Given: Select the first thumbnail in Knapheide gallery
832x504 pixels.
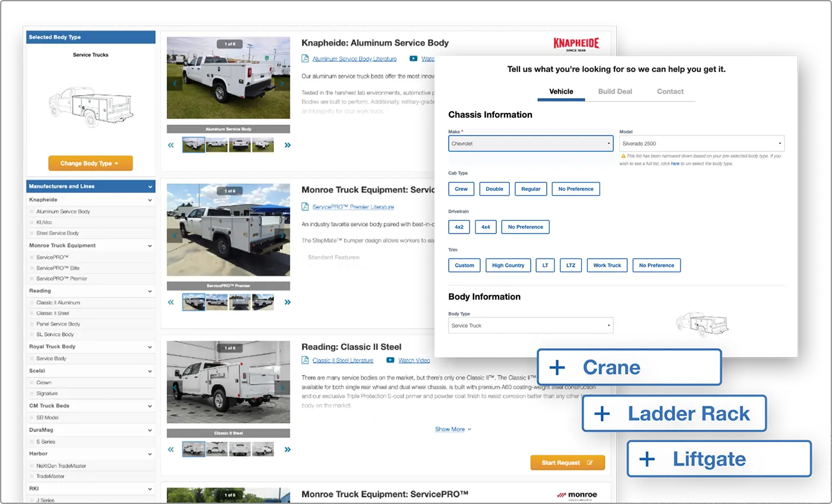Looking at the screenshot, I should (x=194, y=144).
